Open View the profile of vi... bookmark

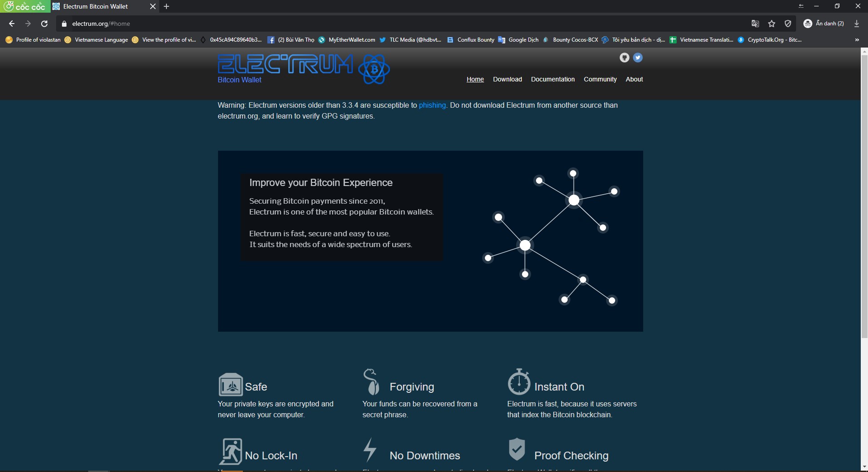point(164,40)
